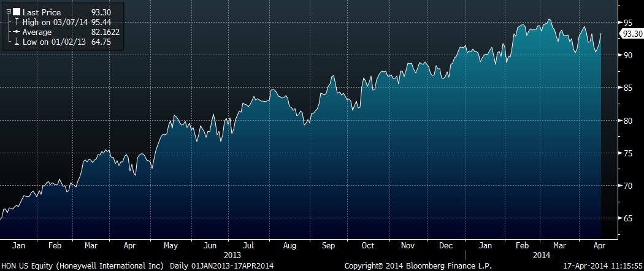644x271 pixels.
Task: Collapse the Last Price legend tree
Action: 8,12
